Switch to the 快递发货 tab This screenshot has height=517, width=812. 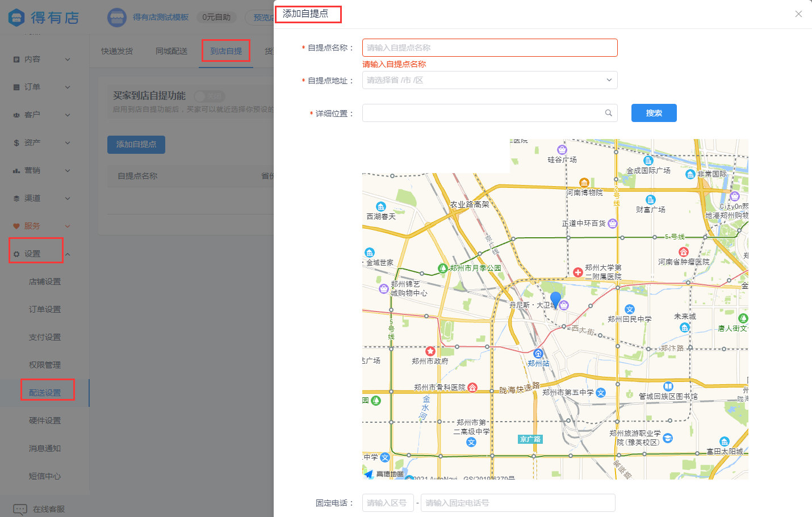click(x=117, y=51)
